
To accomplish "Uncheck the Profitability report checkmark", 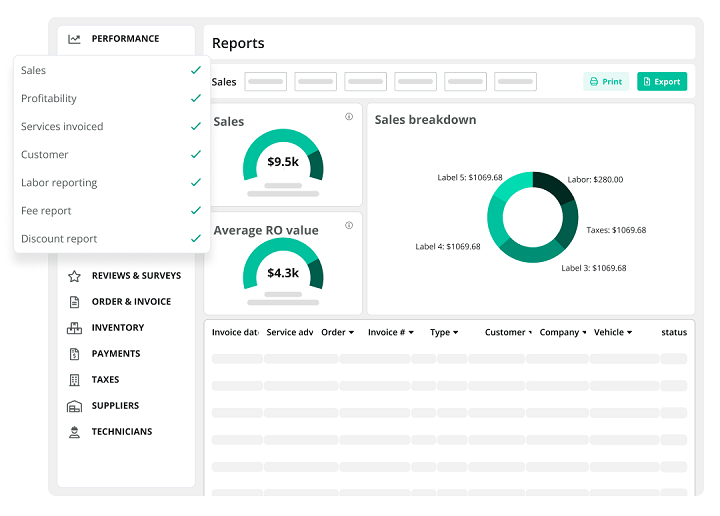I will [196, 99].
